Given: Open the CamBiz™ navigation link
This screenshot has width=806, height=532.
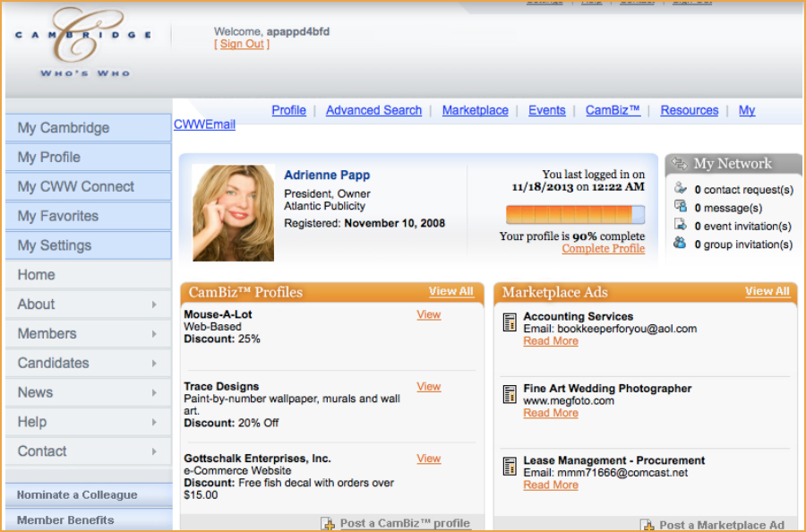Looking at the screenshot, I should [613, 110].
